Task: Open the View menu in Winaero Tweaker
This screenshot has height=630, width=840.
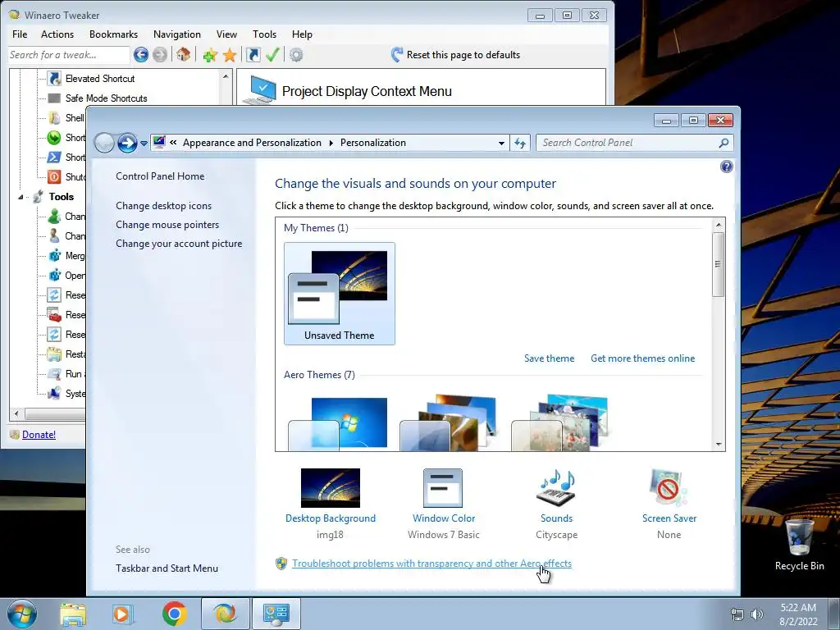Action: 226,34
